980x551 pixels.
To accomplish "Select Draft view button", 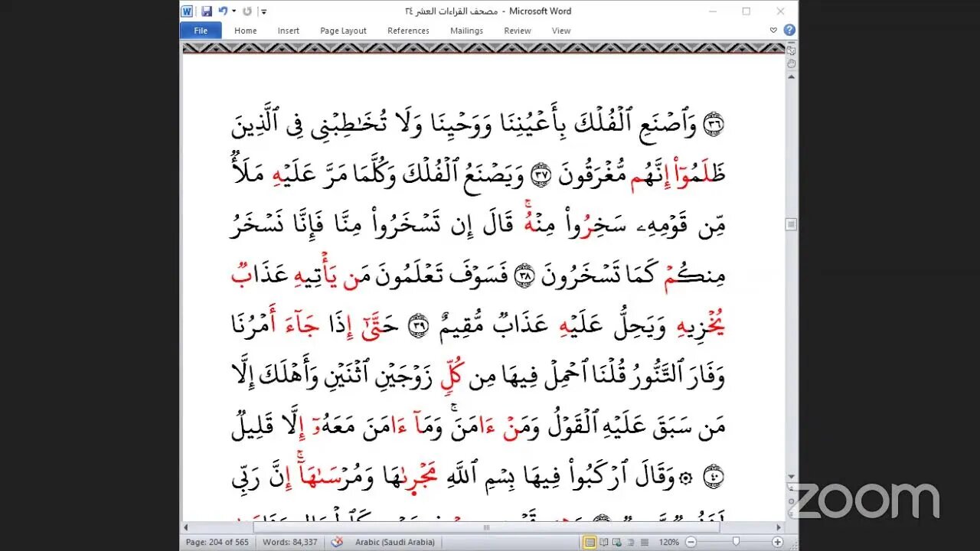I will [643, 543].
